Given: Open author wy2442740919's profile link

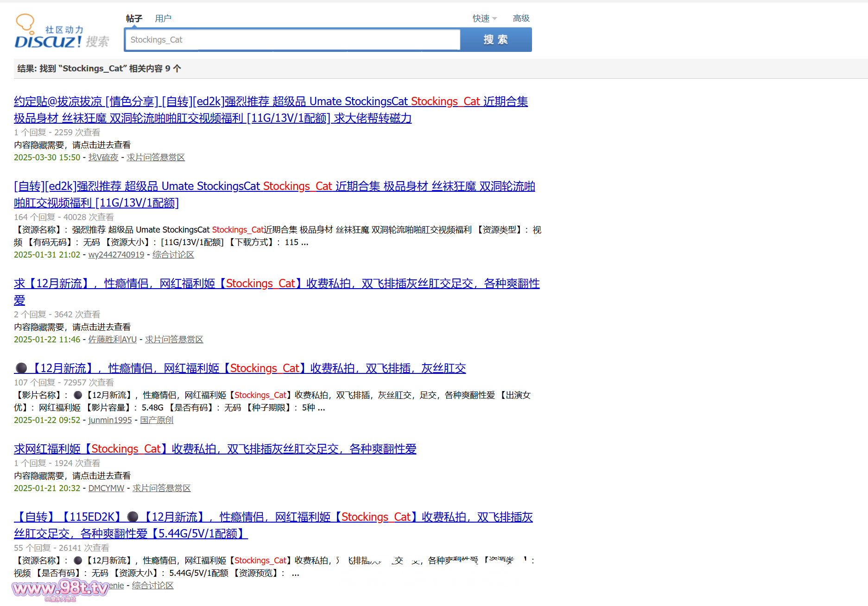Looking at the screenshot, I should tap(116, 255).
